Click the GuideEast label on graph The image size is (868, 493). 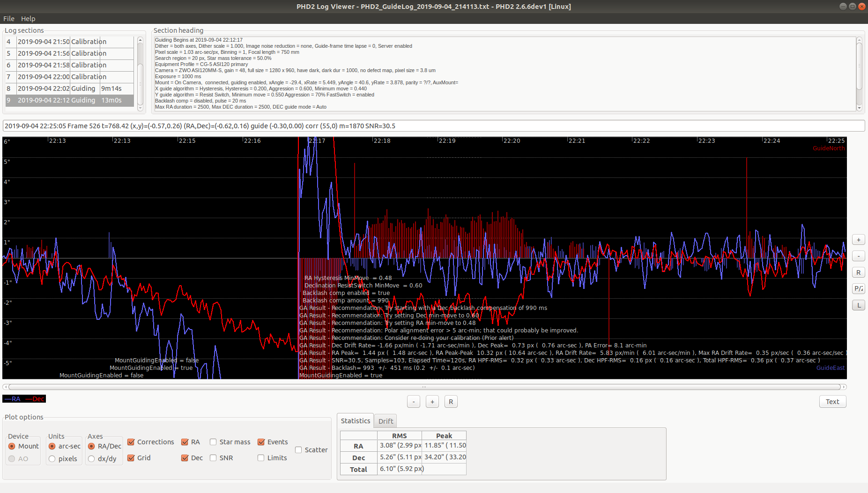[x=831, y=368]
